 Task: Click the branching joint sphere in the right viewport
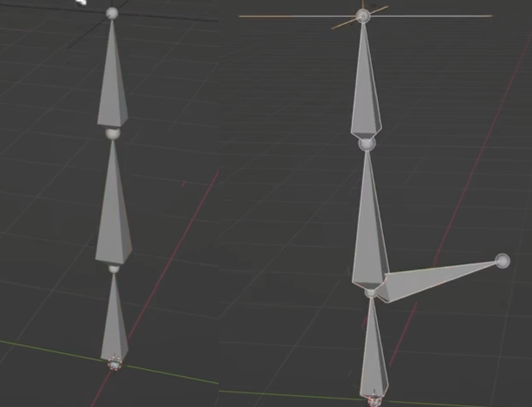(x=371, y=293)
